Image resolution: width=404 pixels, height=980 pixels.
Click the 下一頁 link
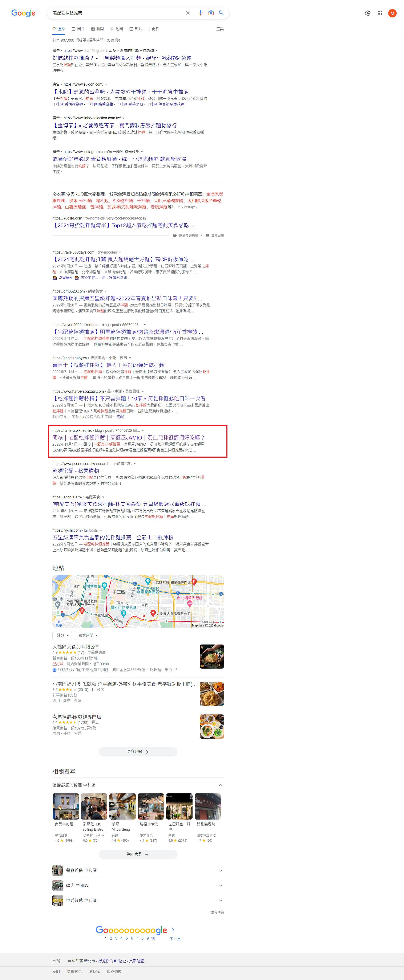[x=175, y=939]
